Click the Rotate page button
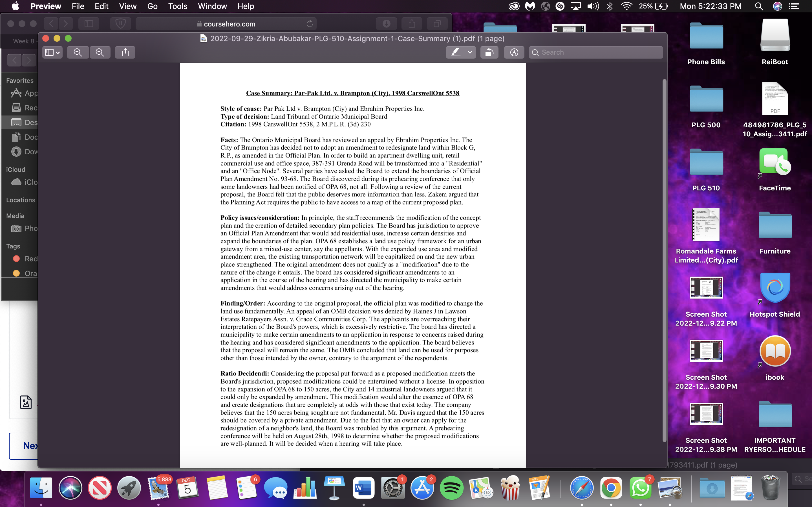Image resolution: width=812 pixels, height=507 pixels. pos(489,52)
